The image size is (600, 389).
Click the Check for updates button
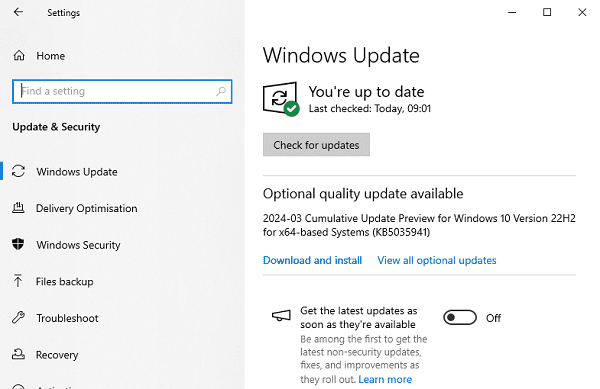point(316,145)
